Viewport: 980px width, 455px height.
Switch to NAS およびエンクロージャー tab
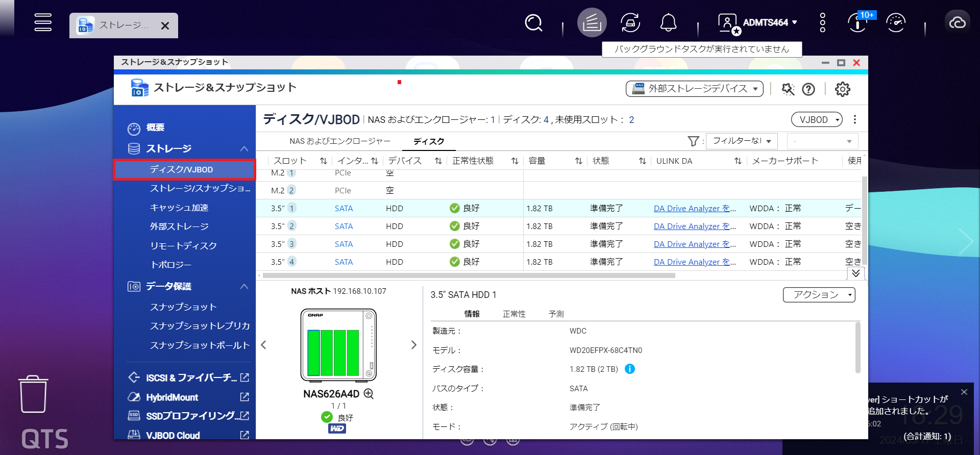click(x=340, y=141)
